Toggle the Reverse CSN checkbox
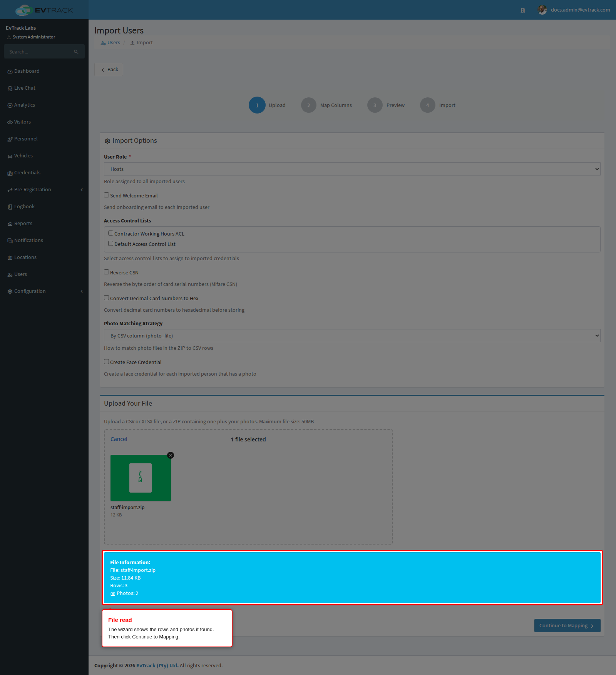 106,272
